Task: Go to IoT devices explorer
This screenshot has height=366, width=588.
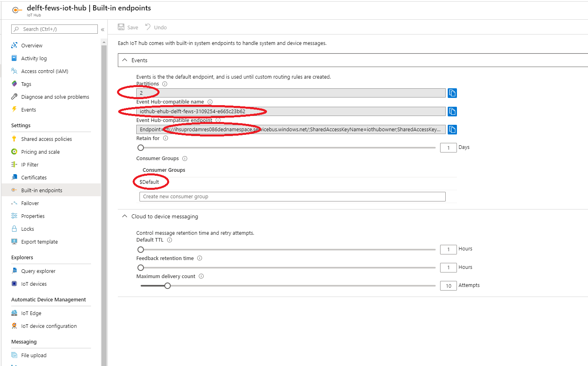Action: [34, 284]
